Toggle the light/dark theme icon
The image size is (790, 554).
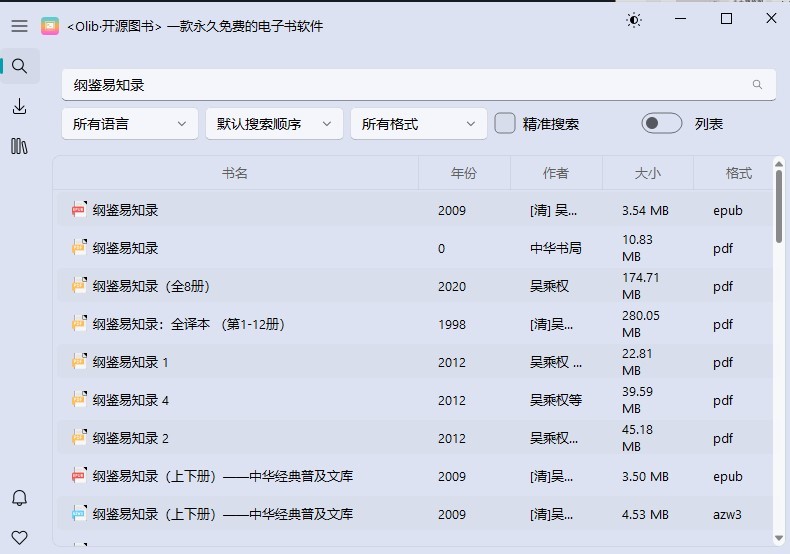click(634, 20)
